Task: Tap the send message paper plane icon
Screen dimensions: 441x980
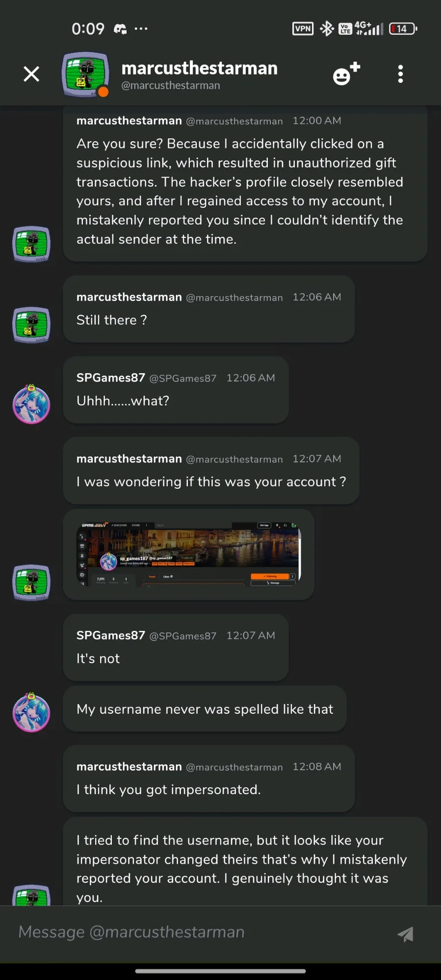Action: (405, 934)
